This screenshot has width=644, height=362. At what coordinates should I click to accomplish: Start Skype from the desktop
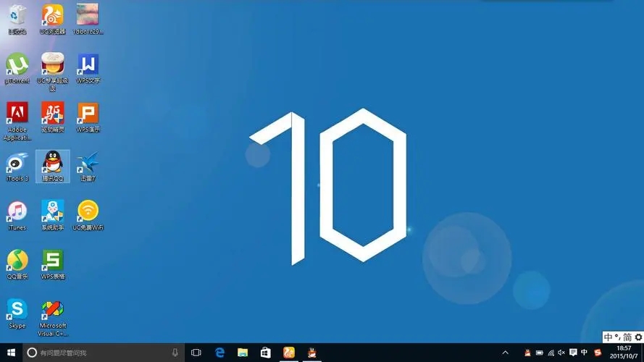17,310
